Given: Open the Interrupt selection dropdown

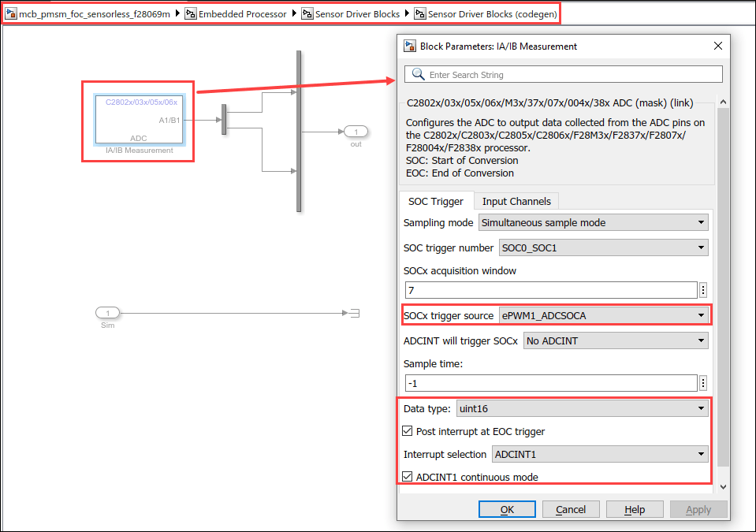Looking at the screenshot, I should pos(599,454).
